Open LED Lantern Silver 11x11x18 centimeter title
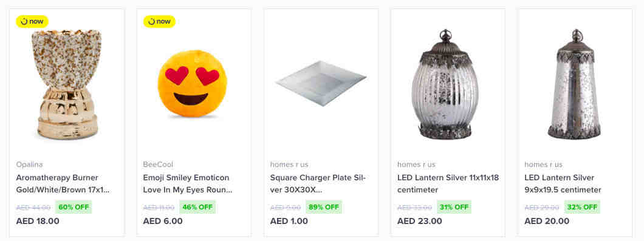Viewport: 644px width, 241px height. [448, 184]
